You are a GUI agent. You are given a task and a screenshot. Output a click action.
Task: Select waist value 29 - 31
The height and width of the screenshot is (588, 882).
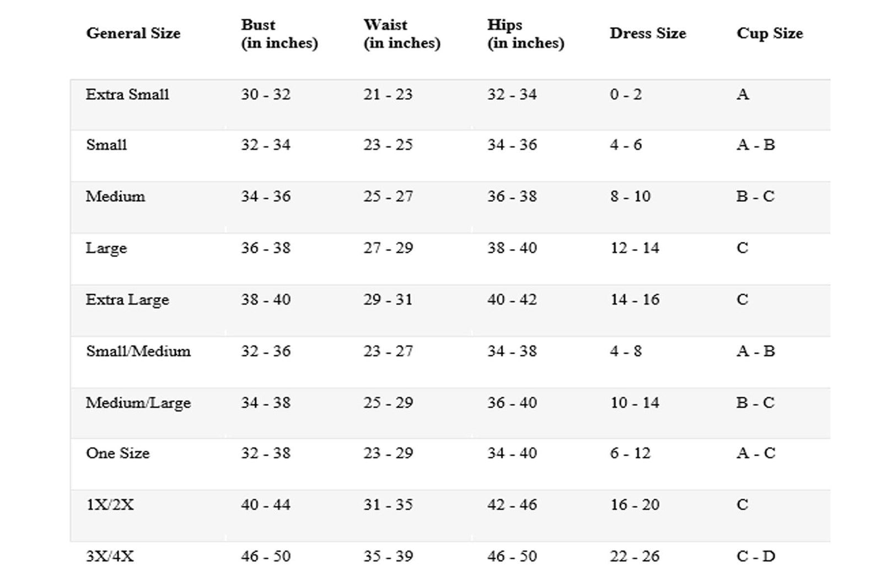[x=388, y=300]
